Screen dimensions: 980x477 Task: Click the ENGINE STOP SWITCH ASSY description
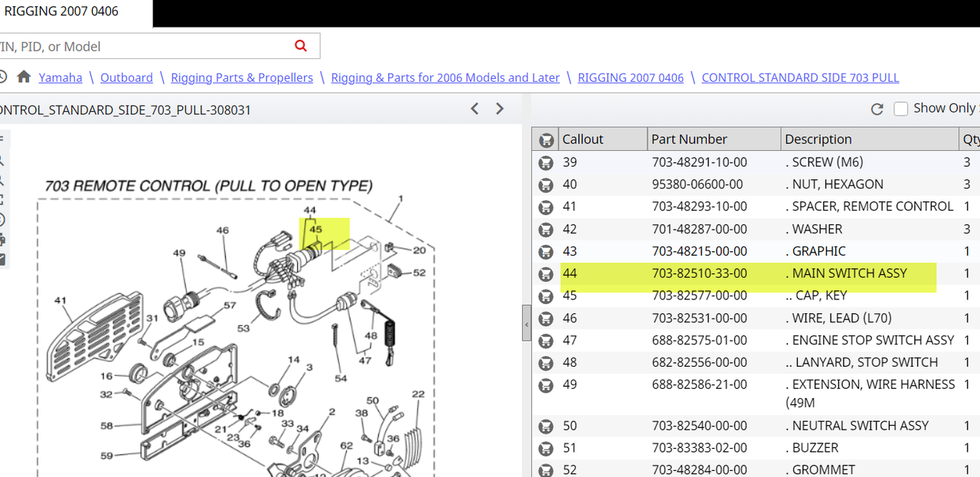870,340
